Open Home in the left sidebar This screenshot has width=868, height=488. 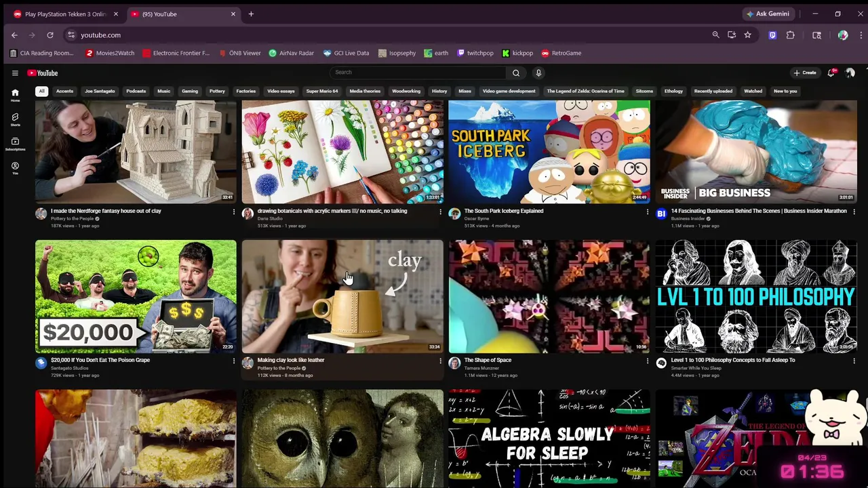(15, 95)
